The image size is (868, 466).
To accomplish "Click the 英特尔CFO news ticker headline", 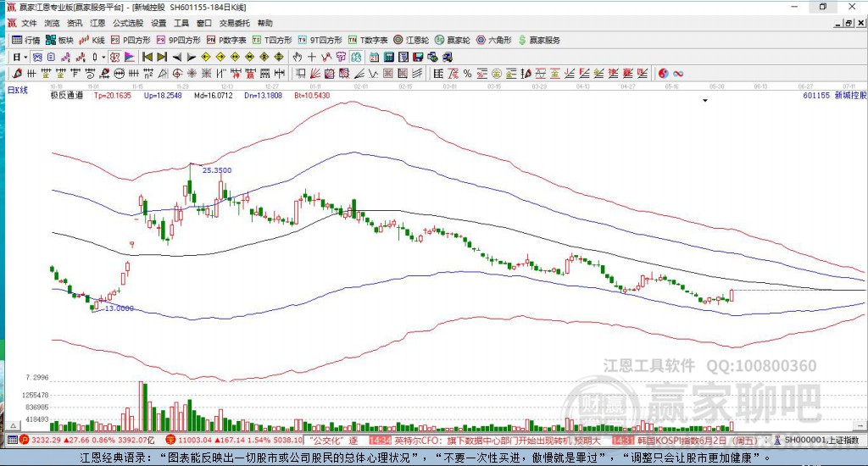I will 497,441.
